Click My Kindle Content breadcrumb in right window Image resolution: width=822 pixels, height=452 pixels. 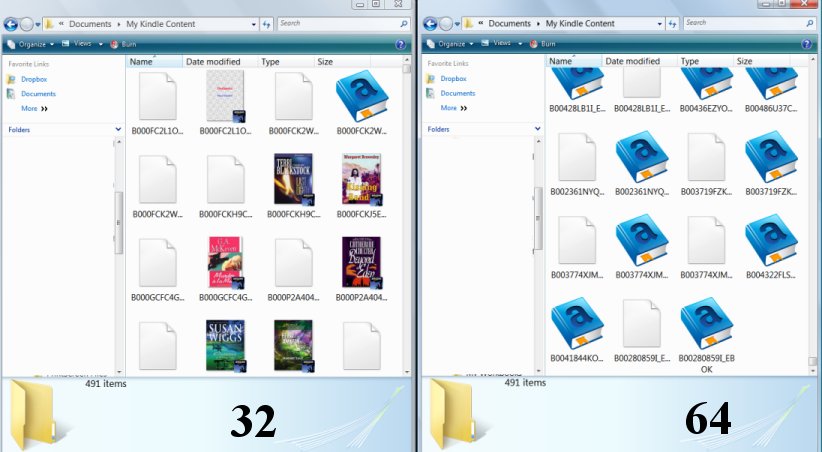coord(580,24)
